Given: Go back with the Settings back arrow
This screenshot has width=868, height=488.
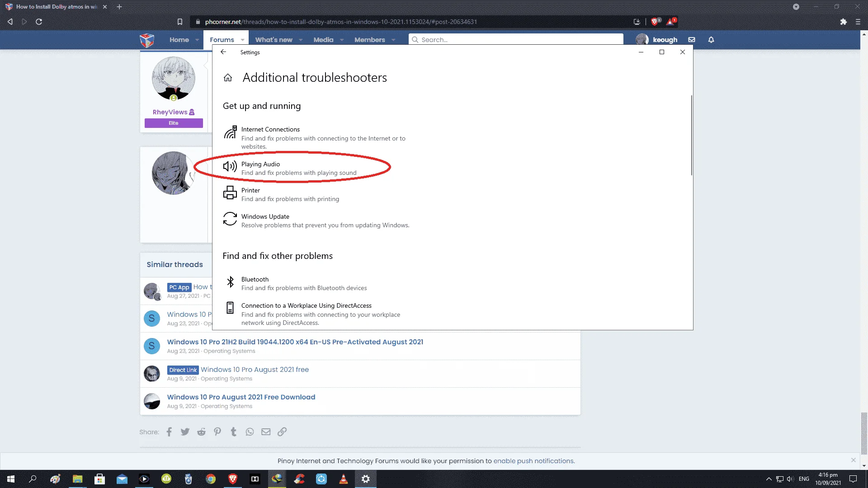Looking at the screenshot, I should [x=223, y=52].
